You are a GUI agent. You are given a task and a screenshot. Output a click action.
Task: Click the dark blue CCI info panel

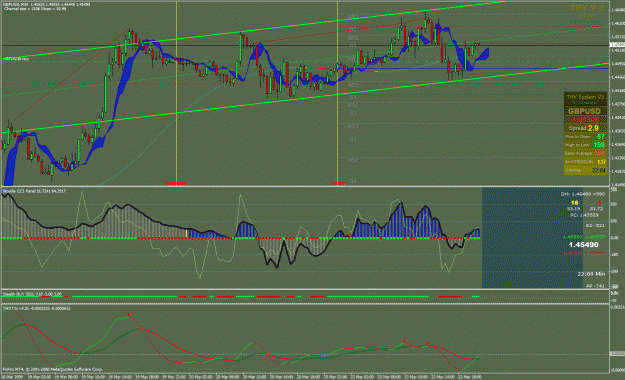coord(532,238)
